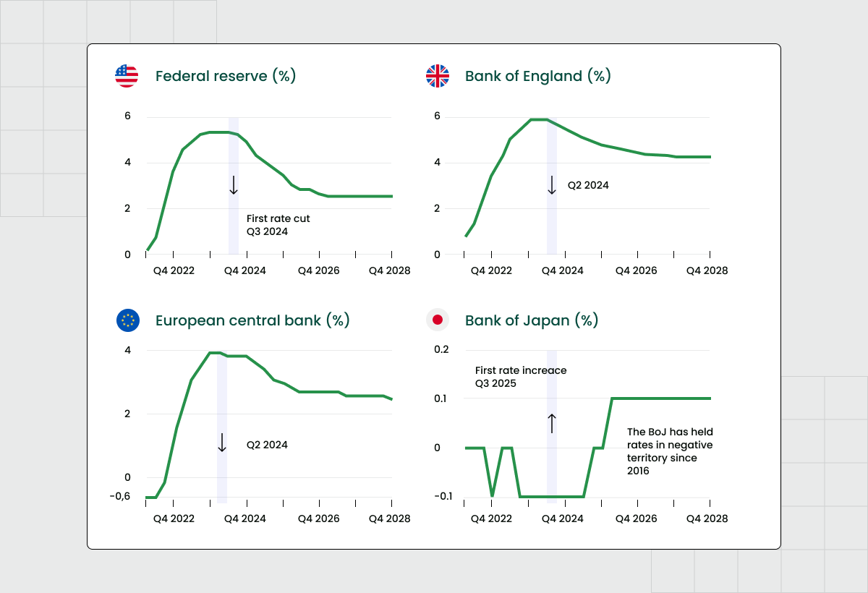
Task: Click the "6" y-axis label in Federal reserve chart
Action: pos(127,116)
